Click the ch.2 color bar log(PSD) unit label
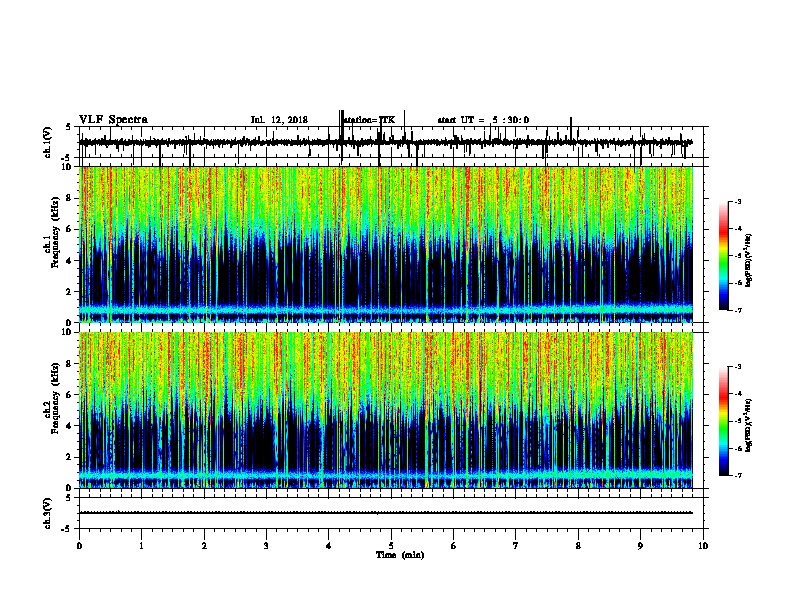Image resolution: width=792 pixels, height=612 pixels. pos(748,425)
